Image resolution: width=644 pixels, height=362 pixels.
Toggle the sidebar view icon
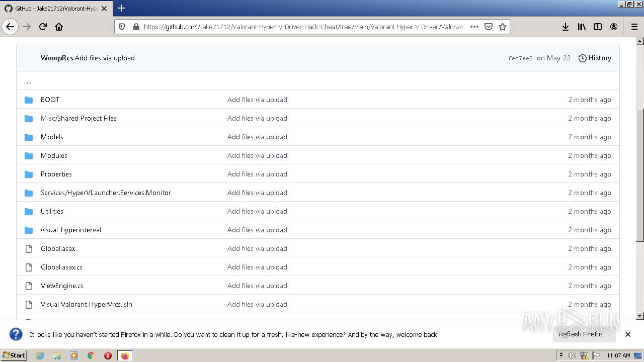(598, 27)
